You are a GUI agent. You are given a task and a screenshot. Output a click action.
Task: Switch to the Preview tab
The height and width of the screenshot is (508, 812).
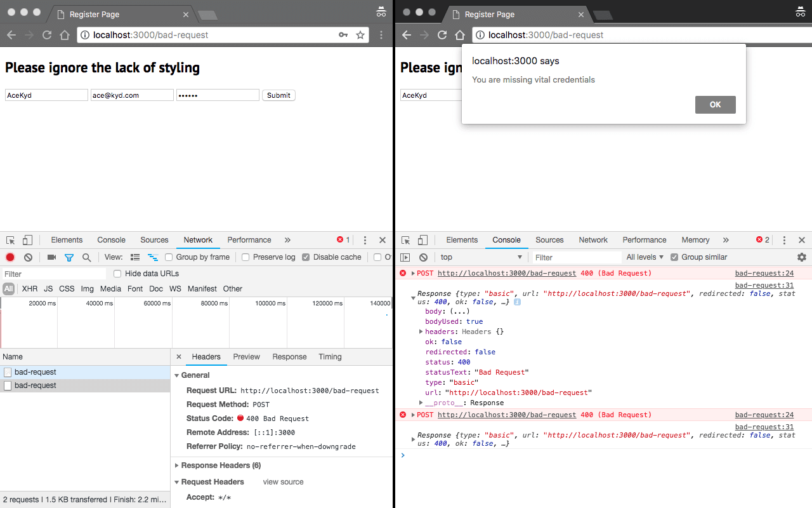tap(246, 357)
